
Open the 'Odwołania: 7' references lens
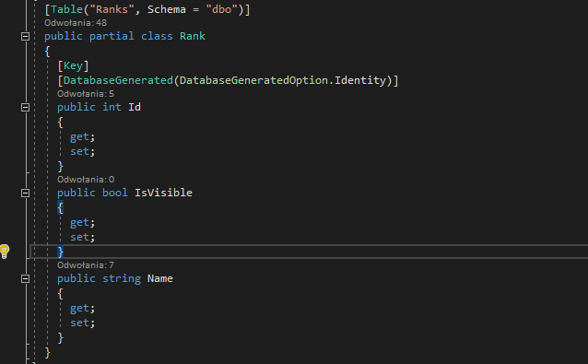click(86, 265)
